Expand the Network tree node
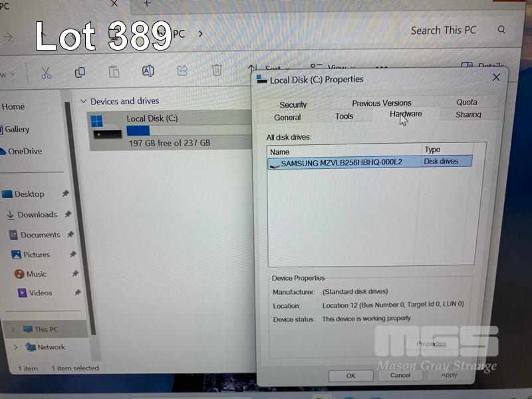 click(x=13, y=347)
